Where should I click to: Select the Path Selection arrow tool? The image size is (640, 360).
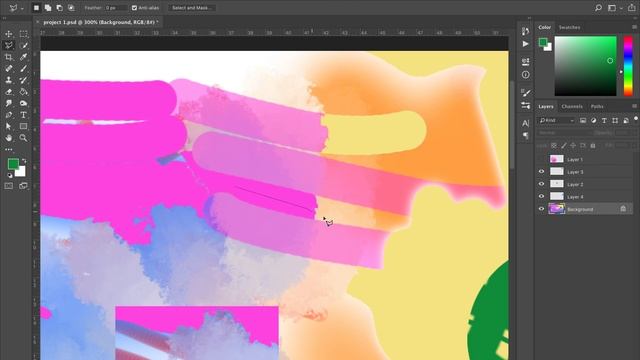tap(9, 127)
